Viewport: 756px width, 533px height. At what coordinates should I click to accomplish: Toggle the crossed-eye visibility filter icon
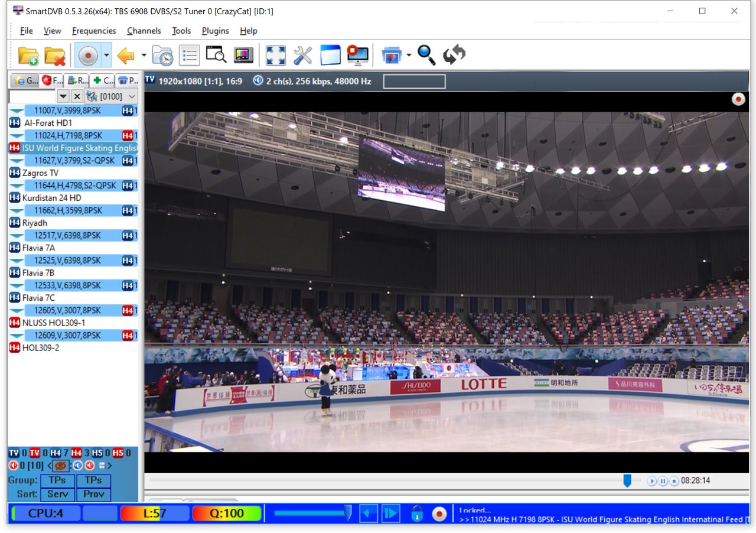pyautogui.click(x=60, y=466)
